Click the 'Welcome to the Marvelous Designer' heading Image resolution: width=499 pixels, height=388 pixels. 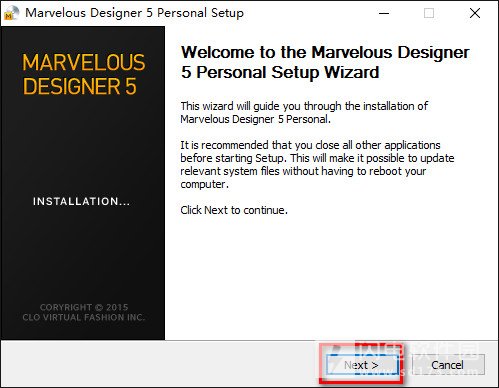point(325,62)
